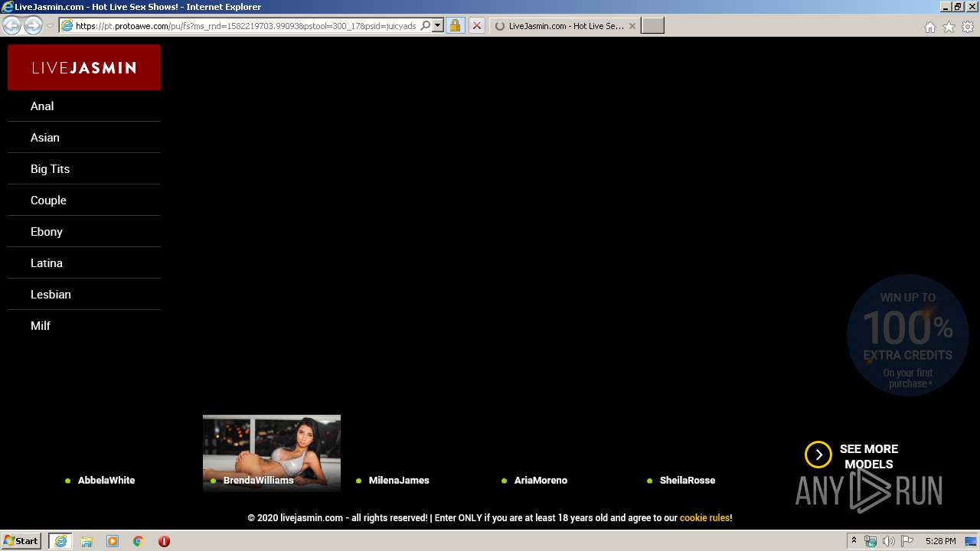980x551 pixels.
Task: Click the browser Forward arrow button
Action: [33, 25]
